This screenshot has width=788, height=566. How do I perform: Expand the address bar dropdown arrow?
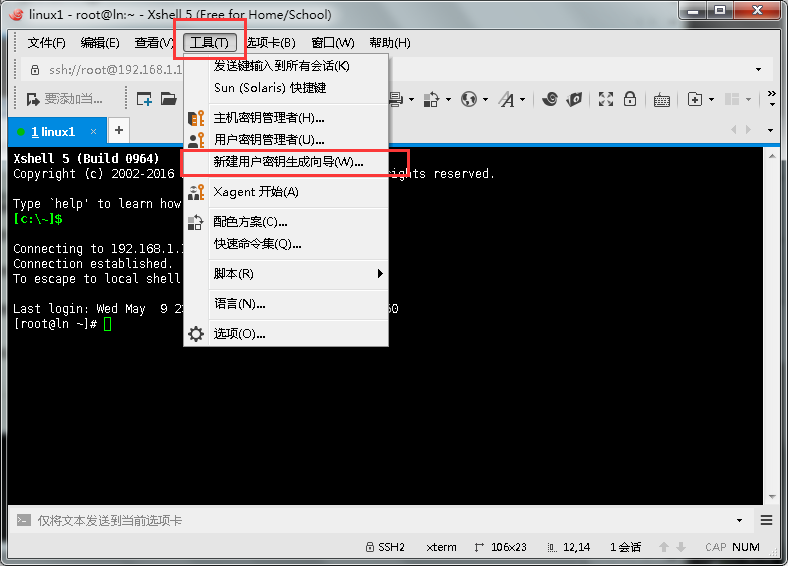click(x=758, y=69)
